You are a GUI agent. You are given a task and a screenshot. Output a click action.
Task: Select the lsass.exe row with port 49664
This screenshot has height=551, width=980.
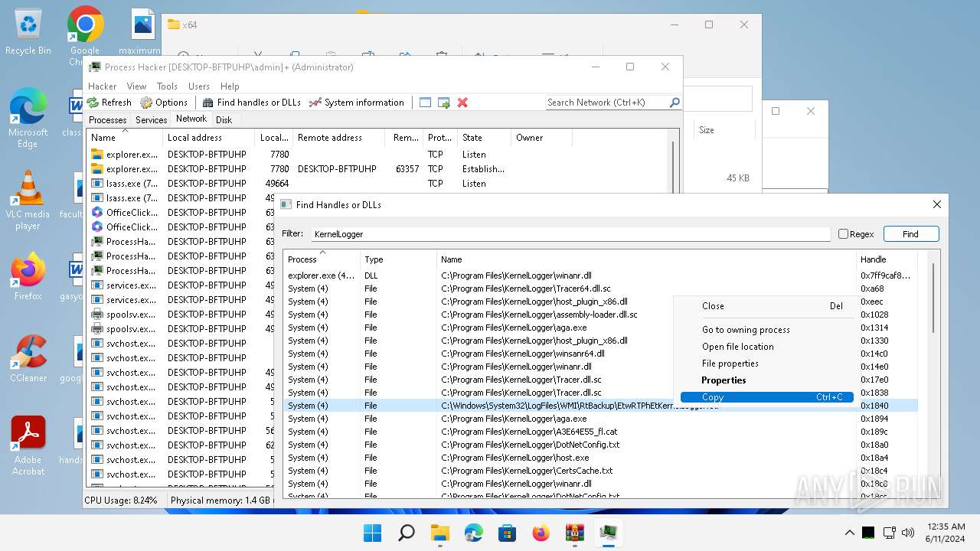tap(378, 184)
